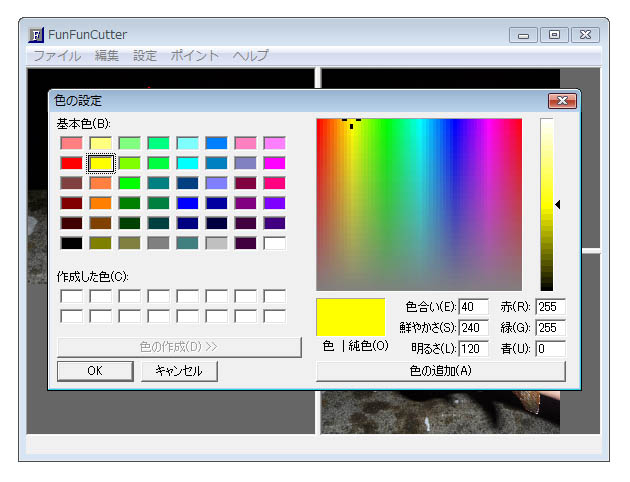Select the magenta swatch in second row

coord(274,163)
